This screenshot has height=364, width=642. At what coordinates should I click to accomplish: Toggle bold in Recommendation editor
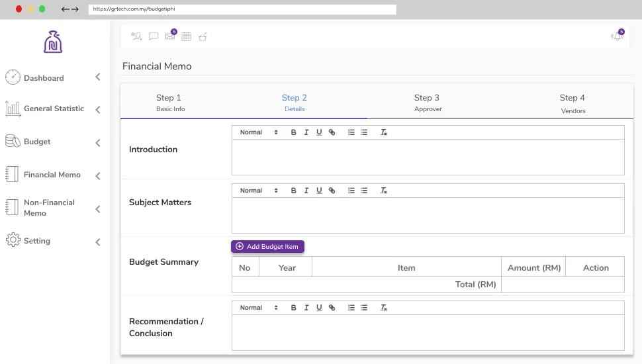click(294, 308)
